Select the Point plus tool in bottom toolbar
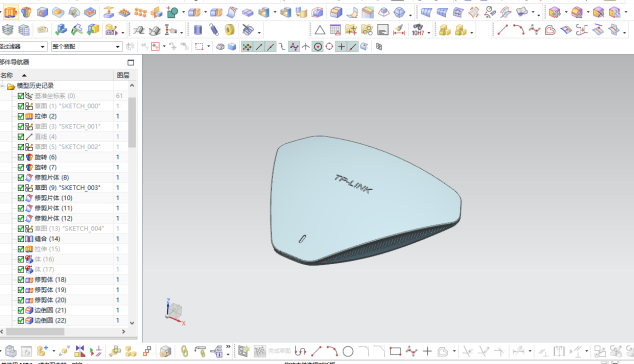The height and width of the screenshot is (364, 634). click(427, 351)
